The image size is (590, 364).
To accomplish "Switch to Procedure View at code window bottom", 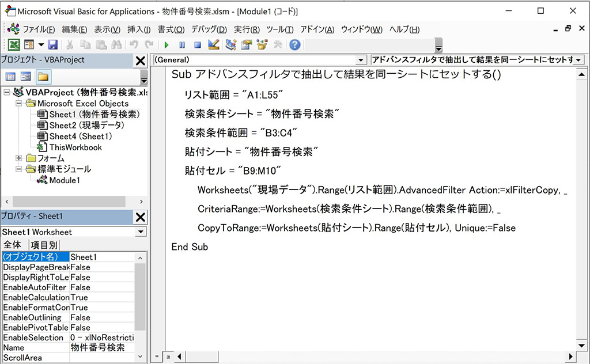I will [157, 357].
